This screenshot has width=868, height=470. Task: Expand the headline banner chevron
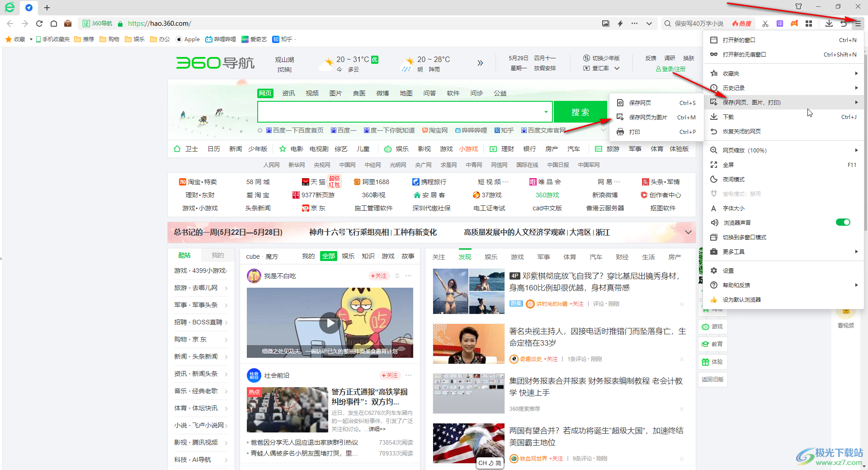point(688,232)
